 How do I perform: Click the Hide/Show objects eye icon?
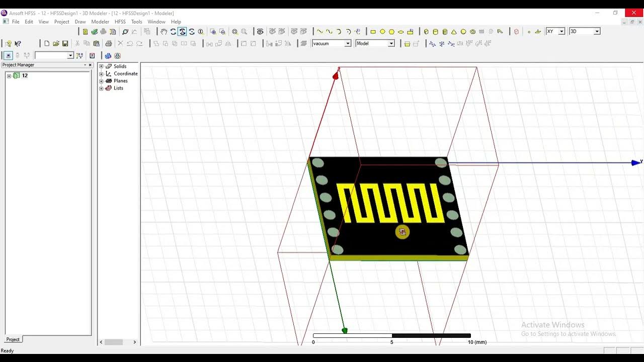[x=260, y=32]
